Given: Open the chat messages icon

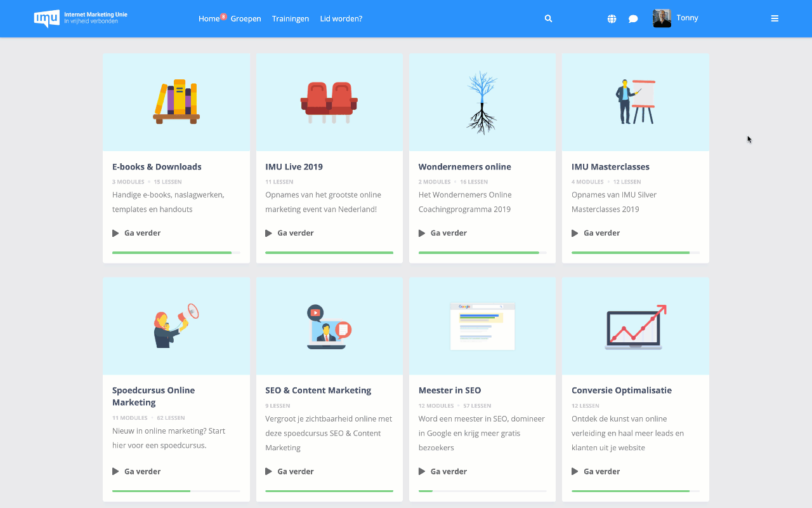Looking at the screenshot, I should 633,18.
